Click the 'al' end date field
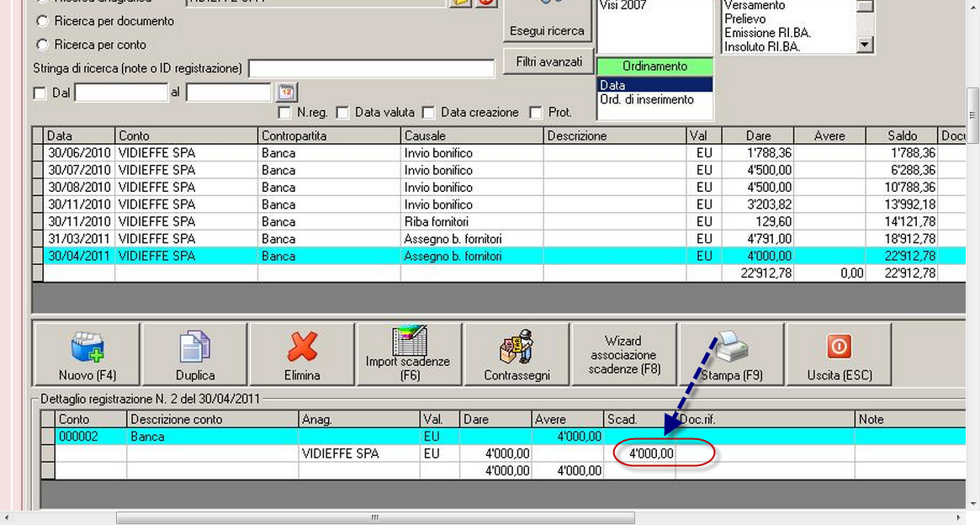Viewport: 980px width, 525px height. [228, 93]
